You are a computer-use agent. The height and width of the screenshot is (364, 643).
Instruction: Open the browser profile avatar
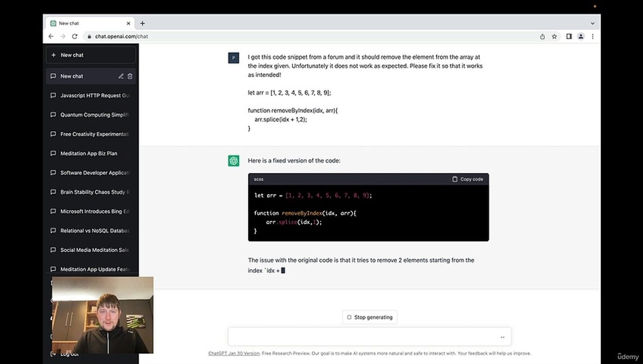coord(581,36)
